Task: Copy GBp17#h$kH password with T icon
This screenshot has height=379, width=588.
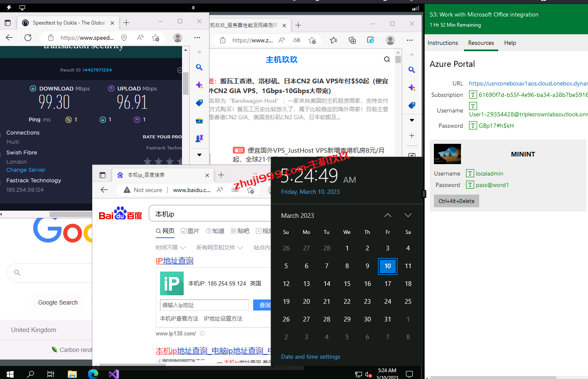Action: [x=473, y=126]
